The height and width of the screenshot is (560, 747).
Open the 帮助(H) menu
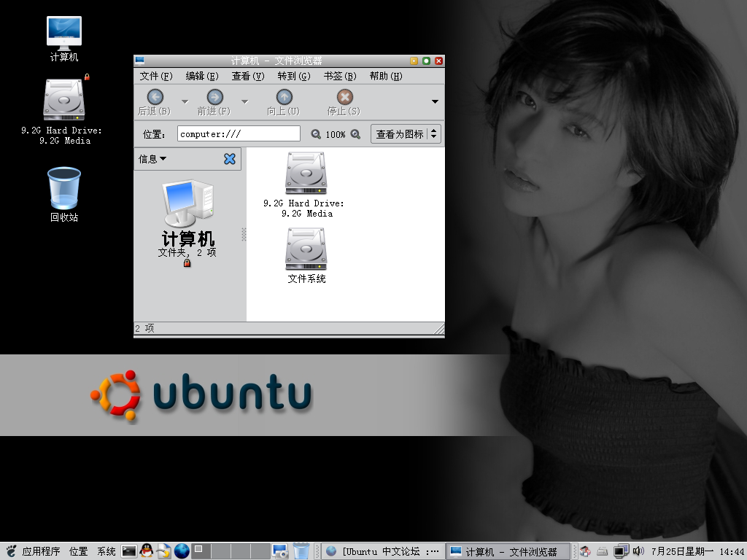[x=386, y=76]
